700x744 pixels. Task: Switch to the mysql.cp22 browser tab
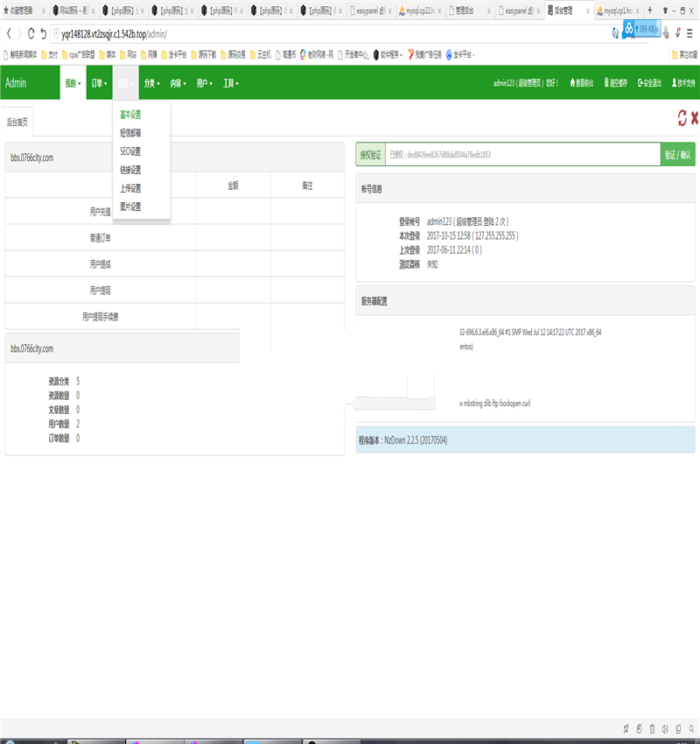point(420,10)
